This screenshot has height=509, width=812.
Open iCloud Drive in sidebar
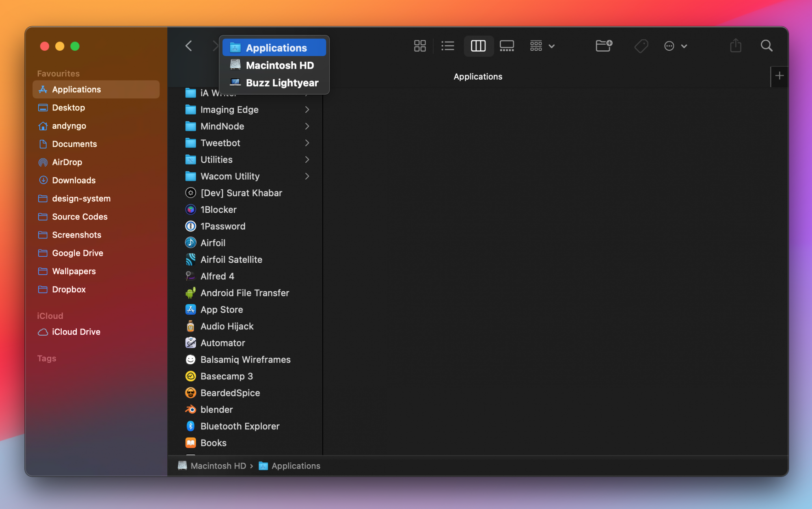[96, 332]
